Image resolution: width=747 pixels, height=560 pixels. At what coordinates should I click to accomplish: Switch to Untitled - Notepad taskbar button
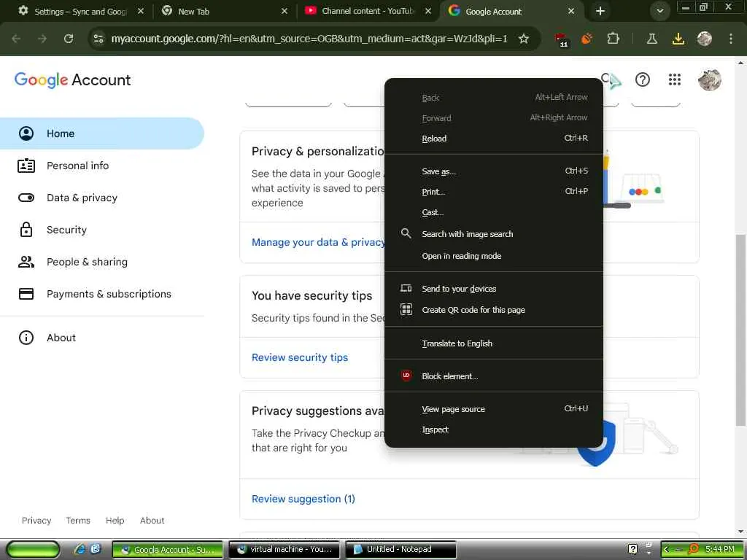[400, 550]
